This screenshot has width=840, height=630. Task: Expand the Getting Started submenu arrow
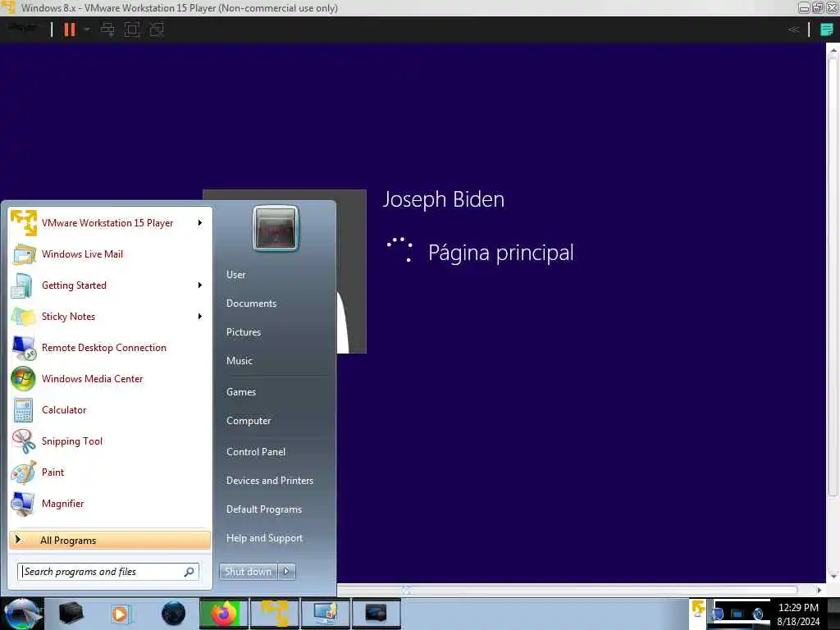[x=200, y=285]
